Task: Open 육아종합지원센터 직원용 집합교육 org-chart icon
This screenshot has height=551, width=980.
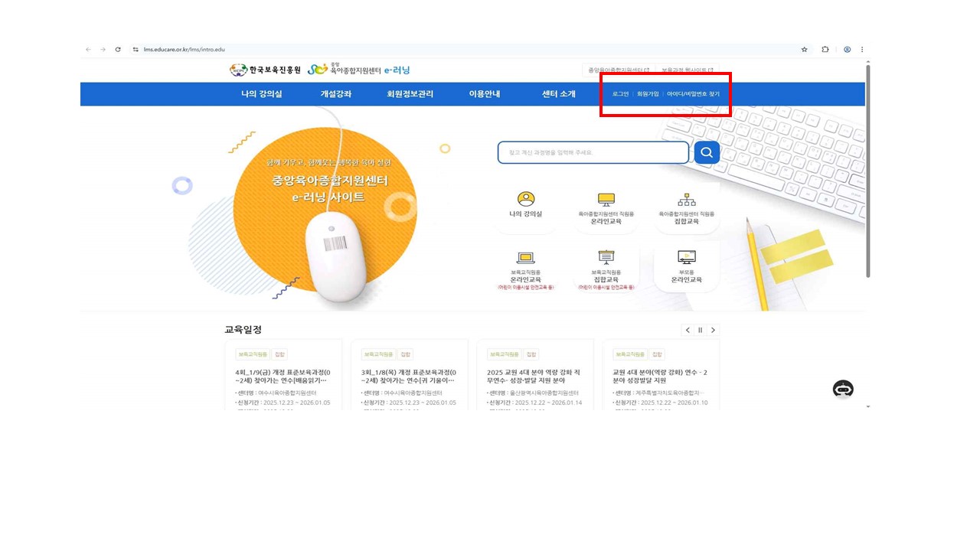Action: 686,201
